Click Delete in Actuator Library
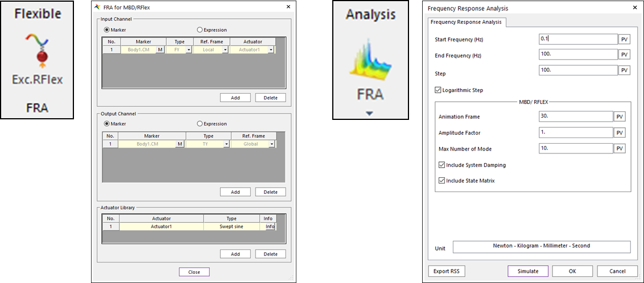Viewport: 644px width, 283px height. click(271, 254)
